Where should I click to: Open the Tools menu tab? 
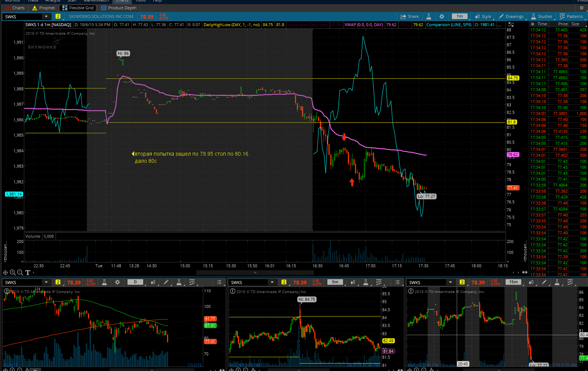140,1
